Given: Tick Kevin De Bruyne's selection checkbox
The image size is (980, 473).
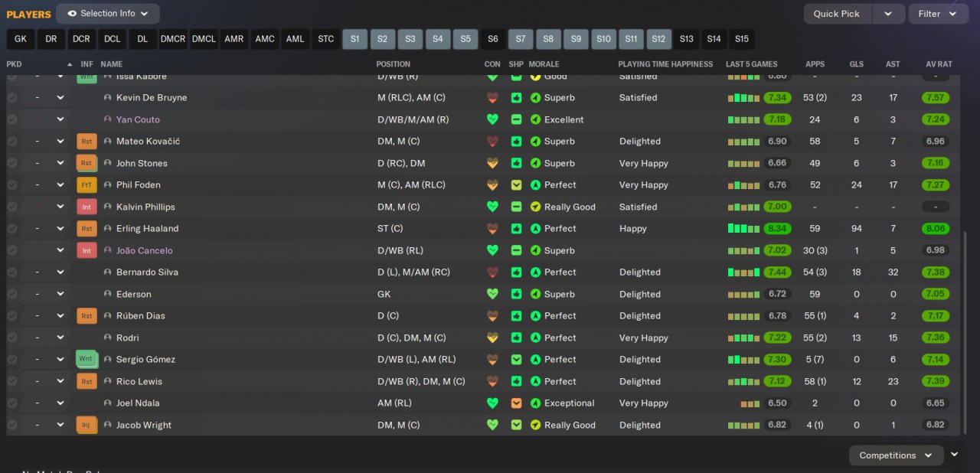Looking at the screenshot, I should (12, 98).
